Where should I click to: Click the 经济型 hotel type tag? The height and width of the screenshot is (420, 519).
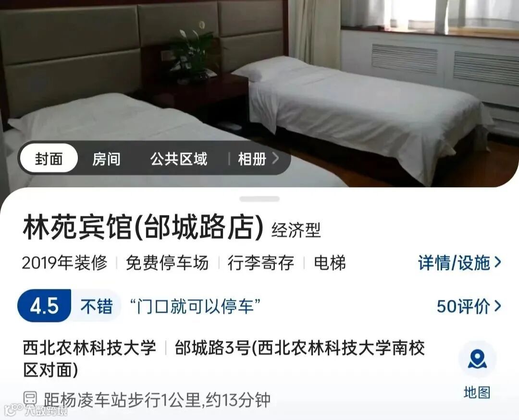296,230
